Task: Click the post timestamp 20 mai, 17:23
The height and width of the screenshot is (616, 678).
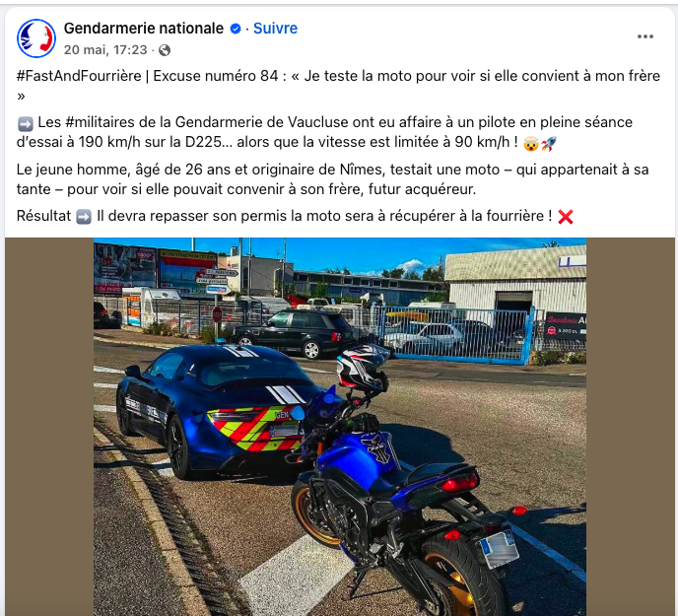Action: pos(105,50)
